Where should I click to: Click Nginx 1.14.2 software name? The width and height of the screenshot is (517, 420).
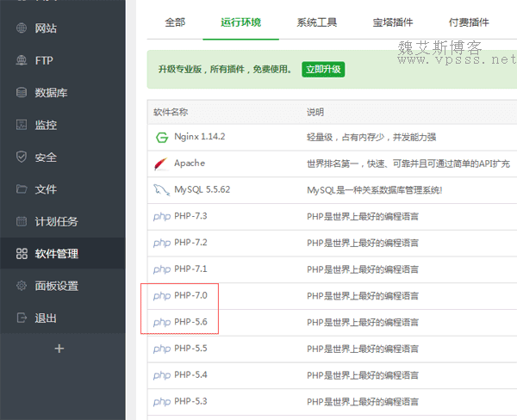[x=200, y=137]
